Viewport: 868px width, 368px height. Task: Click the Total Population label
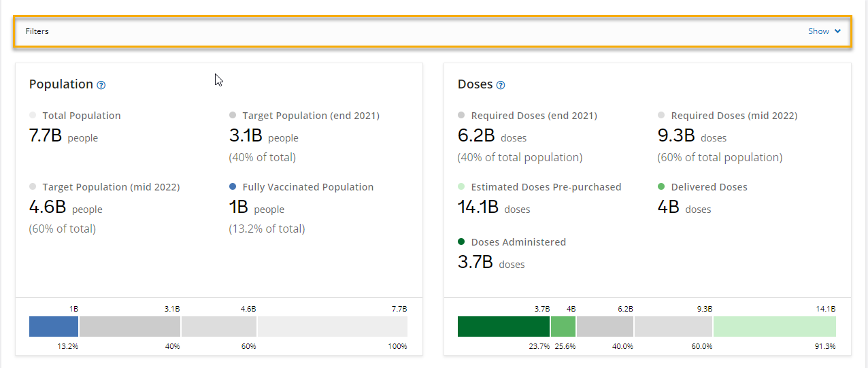pos(82,116)
